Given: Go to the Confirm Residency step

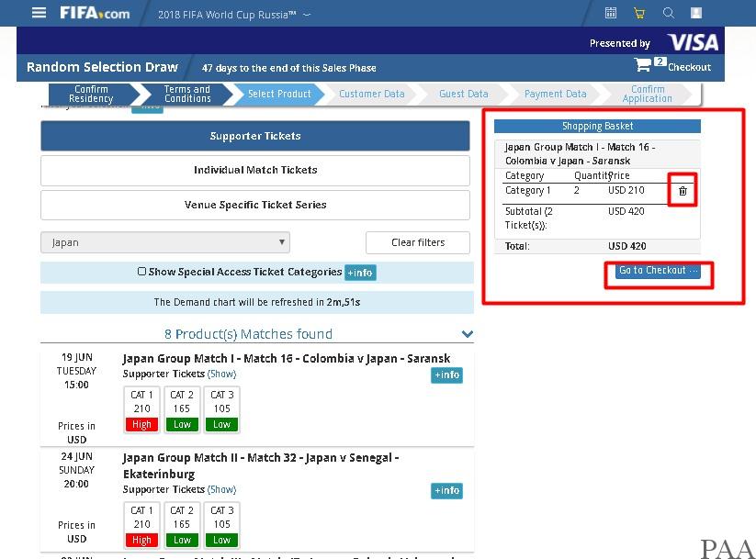Looking at the screenshot, I should coord(91,94).
